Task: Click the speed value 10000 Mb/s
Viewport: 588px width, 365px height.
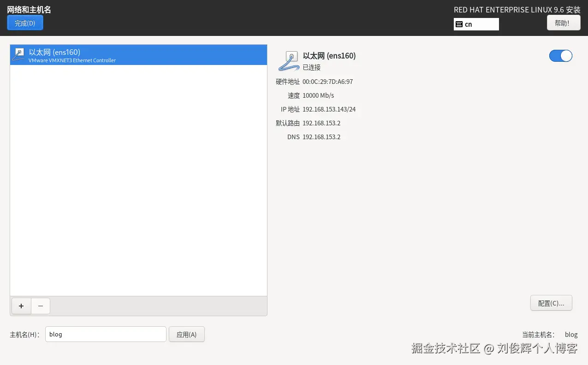Action: point(318,95)
